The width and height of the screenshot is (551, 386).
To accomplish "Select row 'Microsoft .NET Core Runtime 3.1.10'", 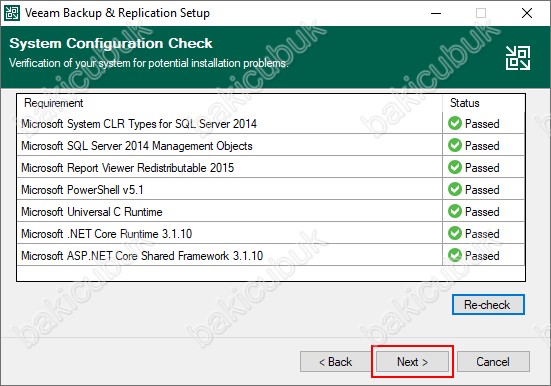I will tap(271, 233).
